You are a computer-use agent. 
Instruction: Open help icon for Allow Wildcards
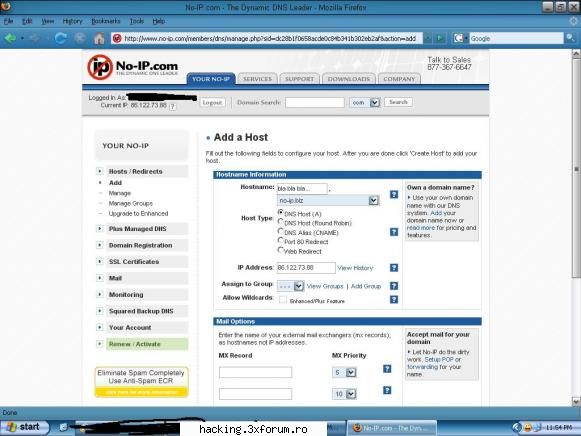pyautogui.click(x=394, y=299)
